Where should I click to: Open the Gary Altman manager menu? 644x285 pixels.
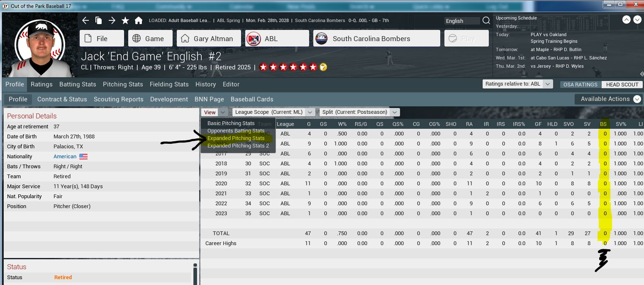[x=209, y=38]
